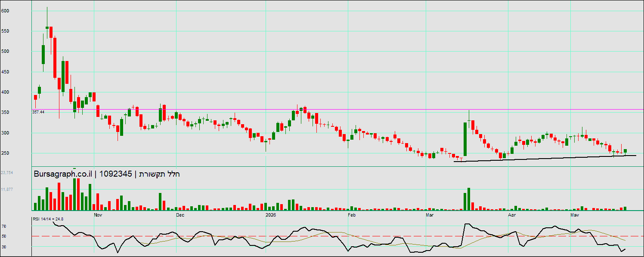Select the black support trendline near 250
Image resolution: width=644 pixels, height=257 pixels.
(545, 159)
